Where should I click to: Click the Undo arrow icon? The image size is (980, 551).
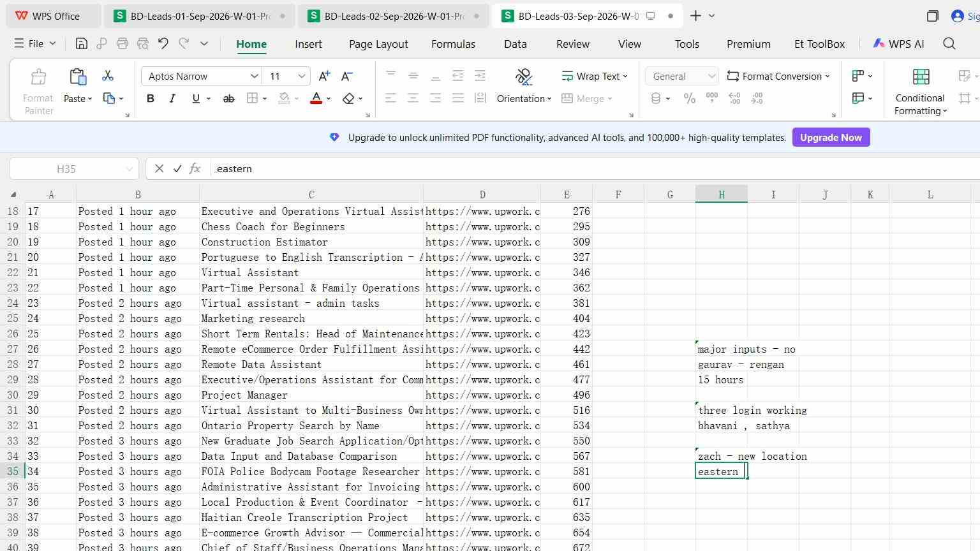click(163, 43)
